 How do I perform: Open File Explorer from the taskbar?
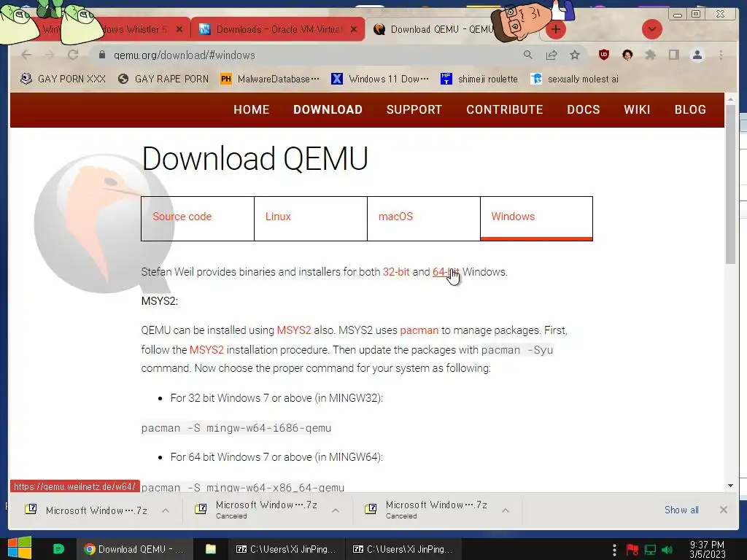click(211, 549)
